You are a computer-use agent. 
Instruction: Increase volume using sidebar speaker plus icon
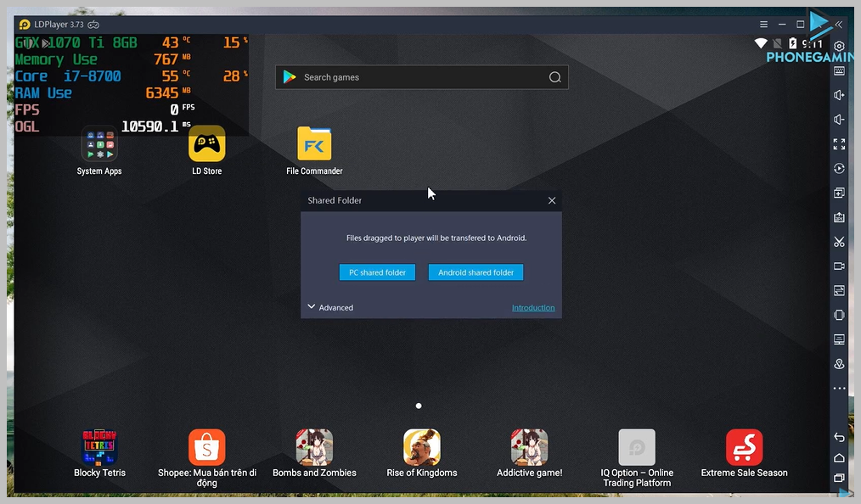coord(839,95)
